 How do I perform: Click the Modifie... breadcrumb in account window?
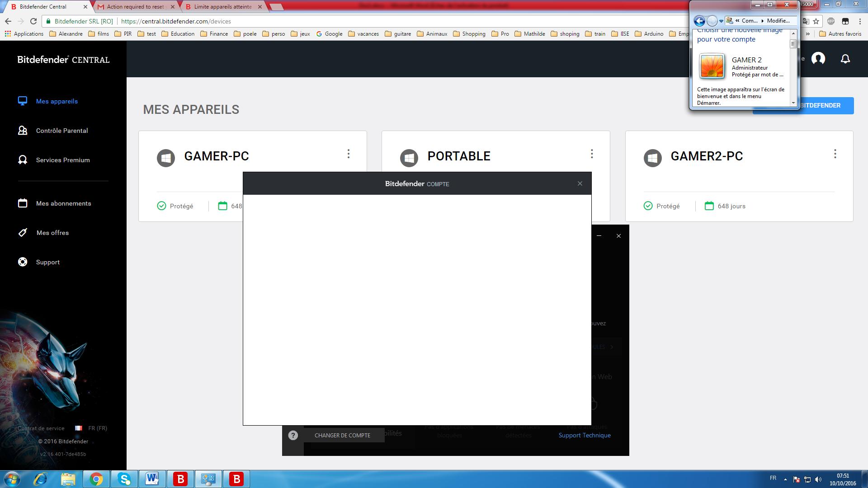tap(778, 21)
